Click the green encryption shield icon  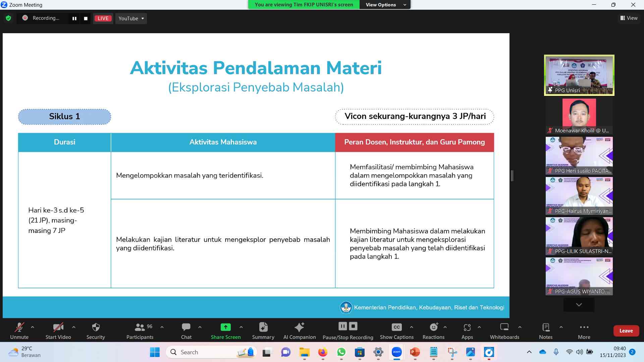coord(8,18)
